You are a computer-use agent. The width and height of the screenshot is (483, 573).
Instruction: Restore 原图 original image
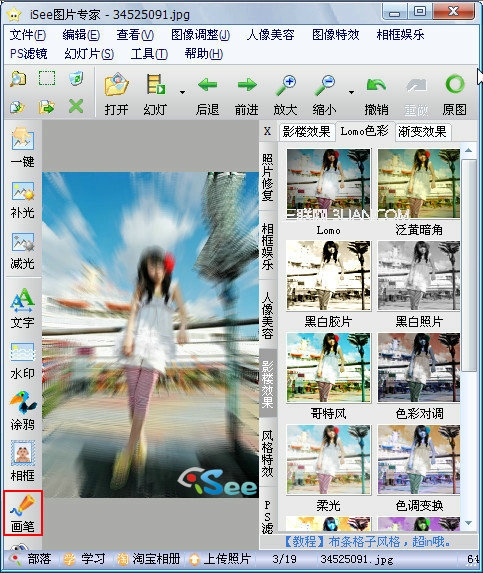pos(455,94)
